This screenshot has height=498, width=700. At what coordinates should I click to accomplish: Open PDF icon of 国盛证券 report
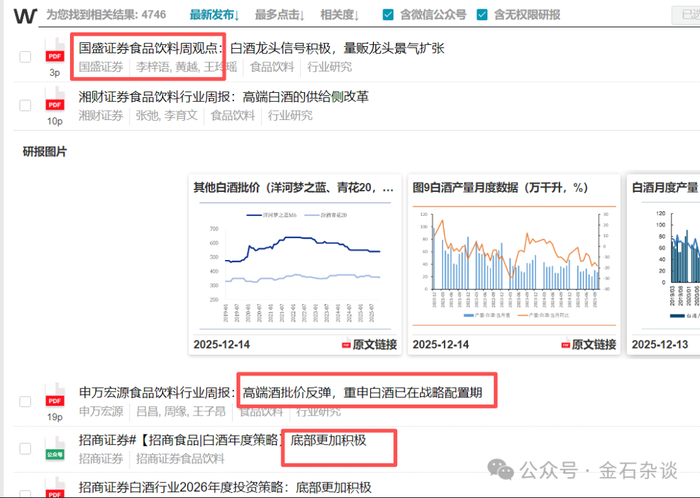(55, 52)
